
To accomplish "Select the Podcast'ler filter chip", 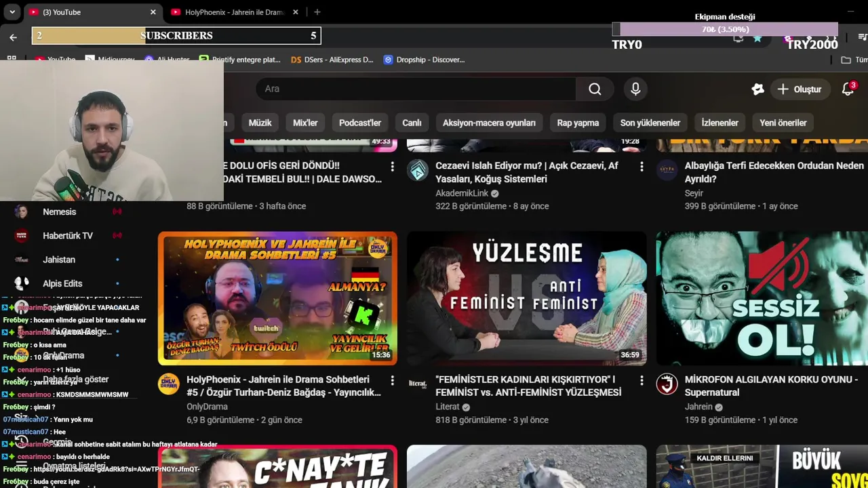I will click(360, 123).
